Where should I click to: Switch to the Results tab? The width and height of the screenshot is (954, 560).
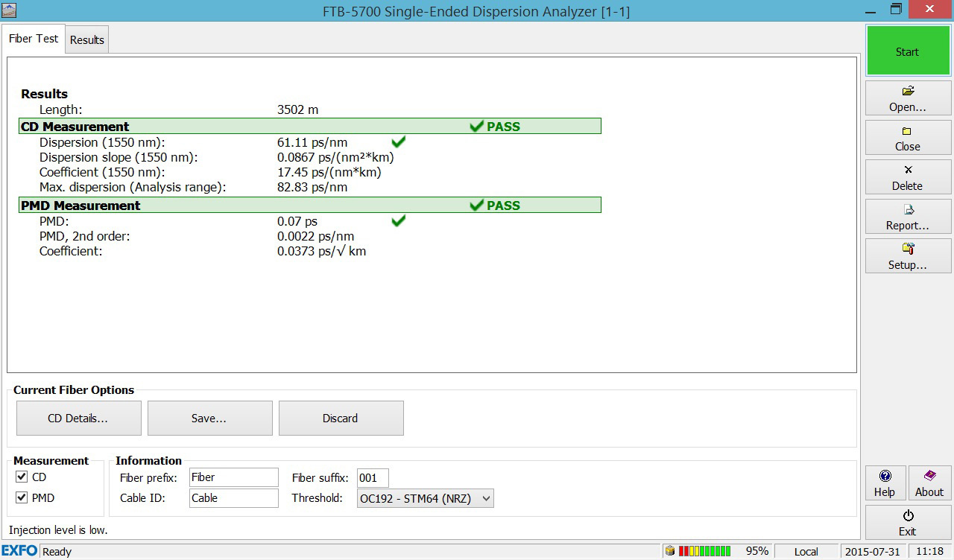coord(87,40)
